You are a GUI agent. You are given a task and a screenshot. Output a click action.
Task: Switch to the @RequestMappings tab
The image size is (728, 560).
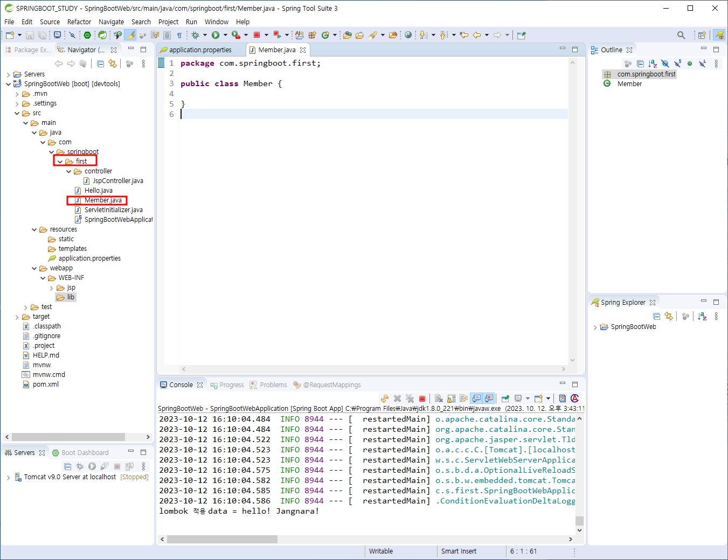[327, 384]
